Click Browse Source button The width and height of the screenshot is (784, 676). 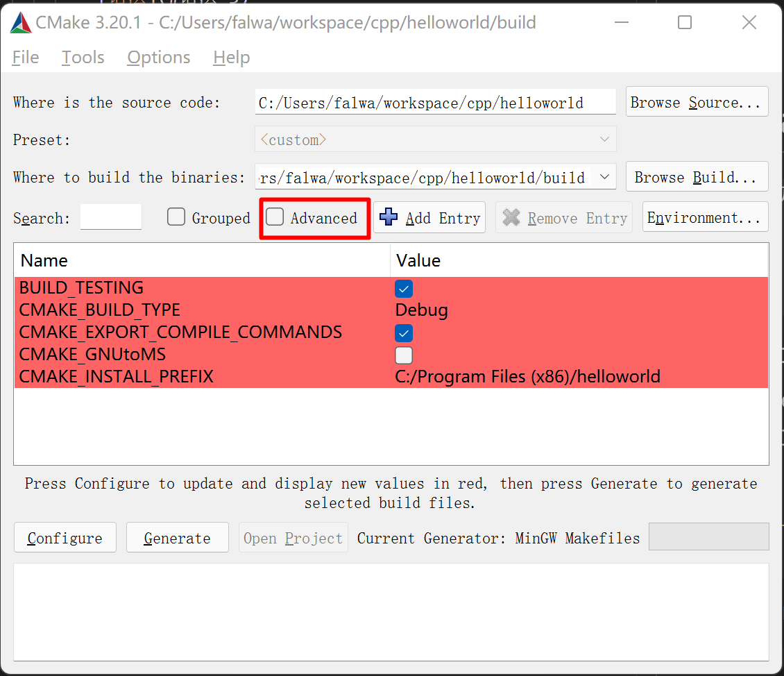pyautogui.click(x=696, y=102)
